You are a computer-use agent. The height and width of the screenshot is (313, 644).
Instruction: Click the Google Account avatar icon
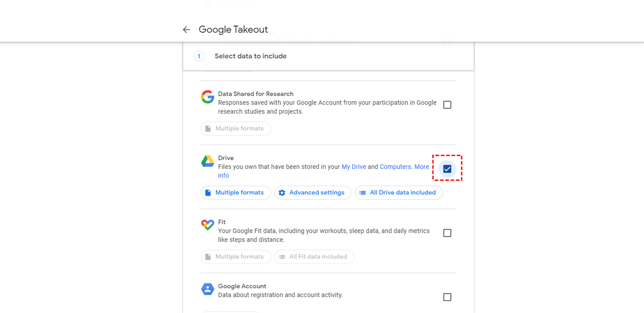click(x=208, y=289)
